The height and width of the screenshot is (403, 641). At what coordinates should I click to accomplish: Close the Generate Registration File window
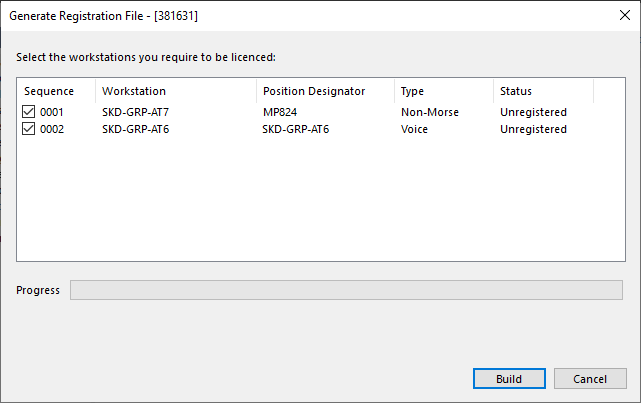click(625, 15)
